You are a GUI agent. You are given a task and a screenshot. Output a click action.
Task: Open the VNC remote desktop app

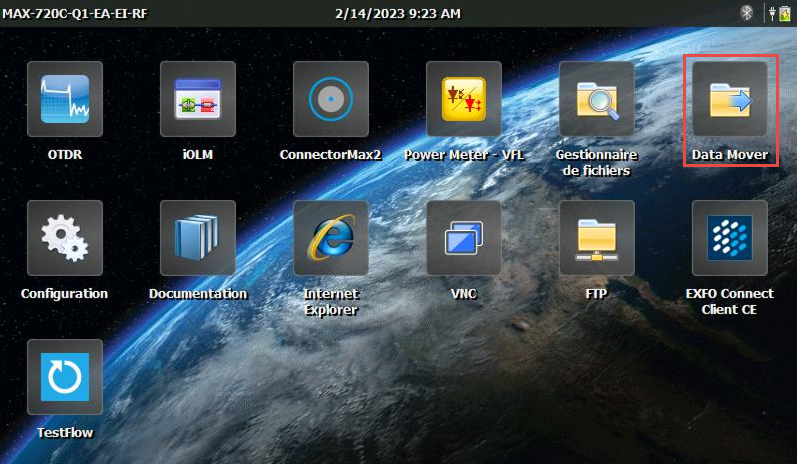464,238
